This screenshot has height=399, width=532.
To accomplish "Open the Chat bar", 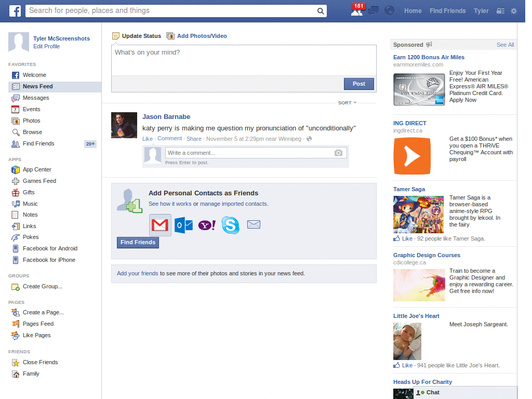I will click(465, 393).
